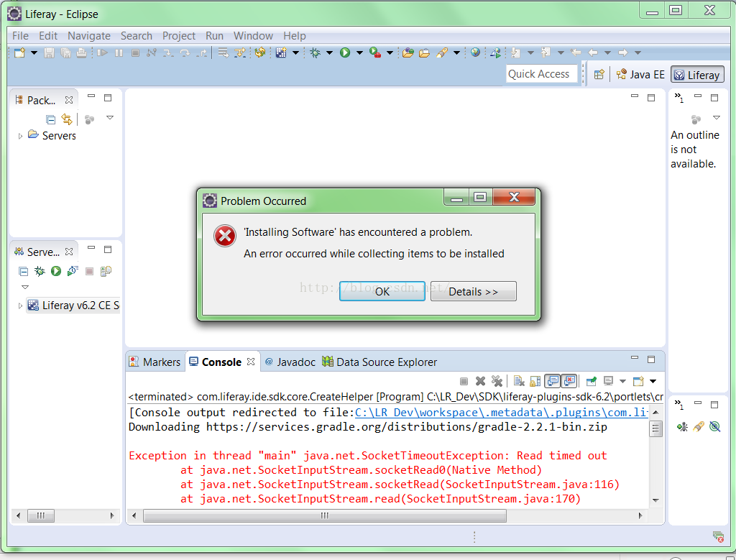Open console output file link
The image size is (736, 560).
point(501,413)
